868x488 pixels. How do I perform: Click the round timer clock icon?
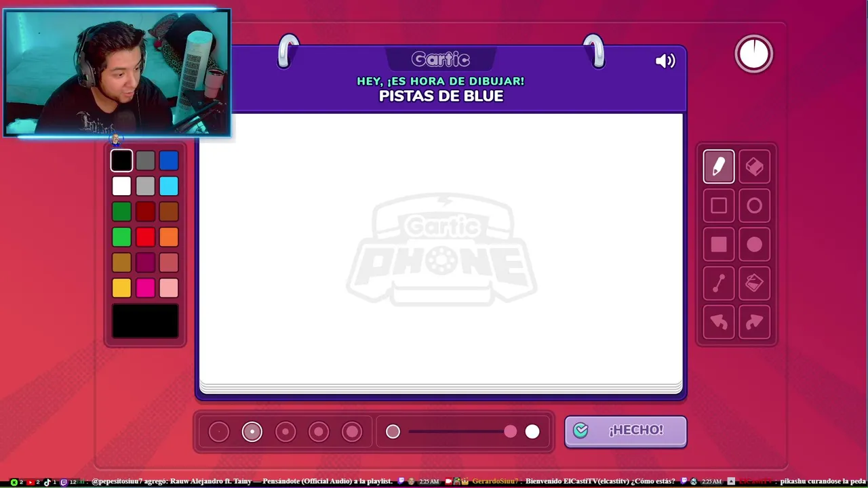[x=754, y=54]
